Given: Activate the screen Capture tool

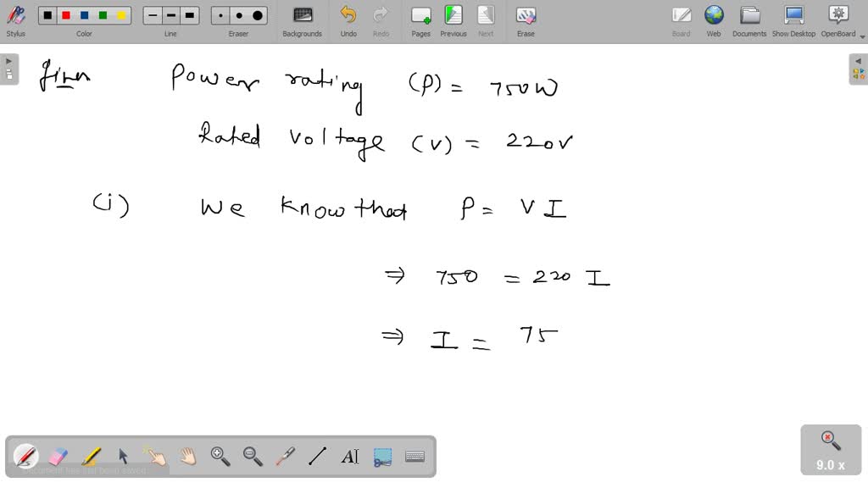Looking at the screenshot, I should click(381, 457).
